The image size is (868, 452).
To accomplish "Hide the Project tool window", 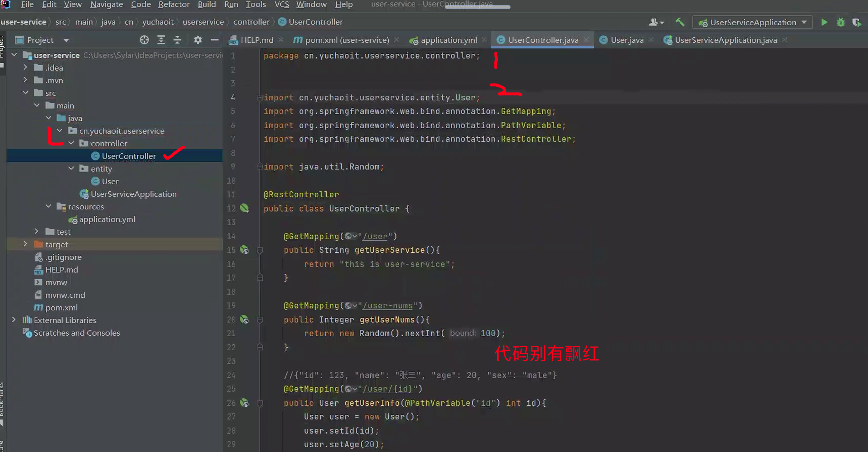I will [215, 40].
